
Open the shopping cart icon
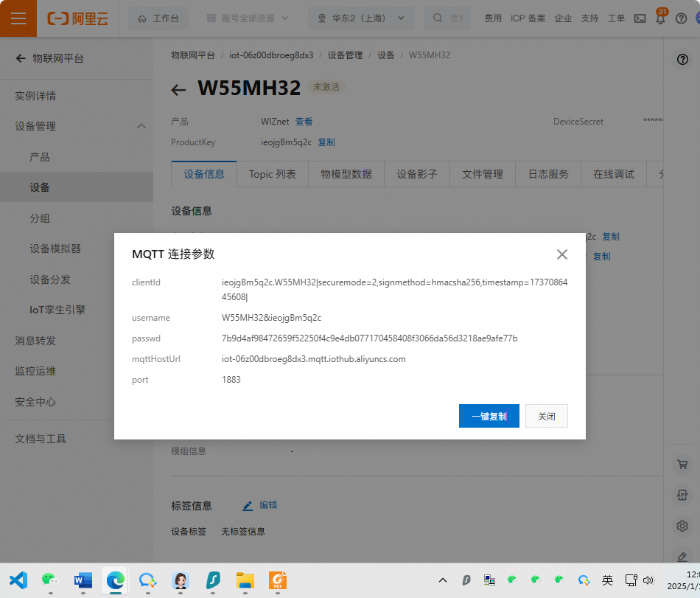[x=682, y=465]
